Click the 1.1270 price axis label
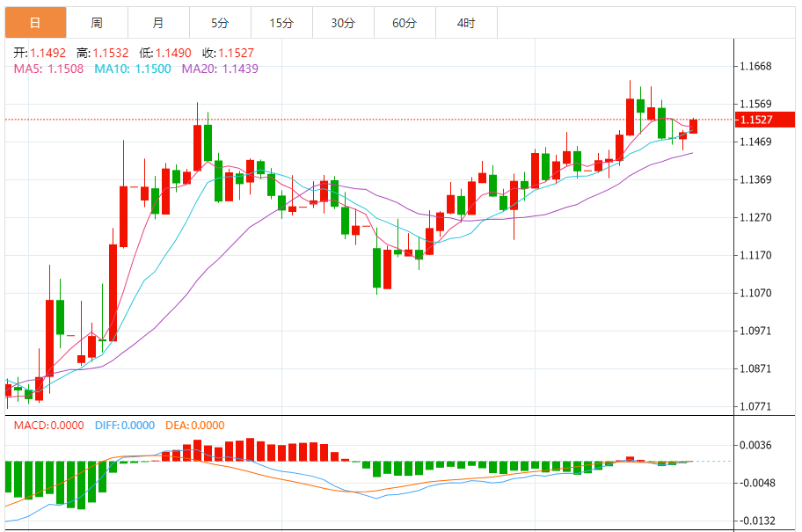Screen dimensions: 802x532 coord(755,217)
